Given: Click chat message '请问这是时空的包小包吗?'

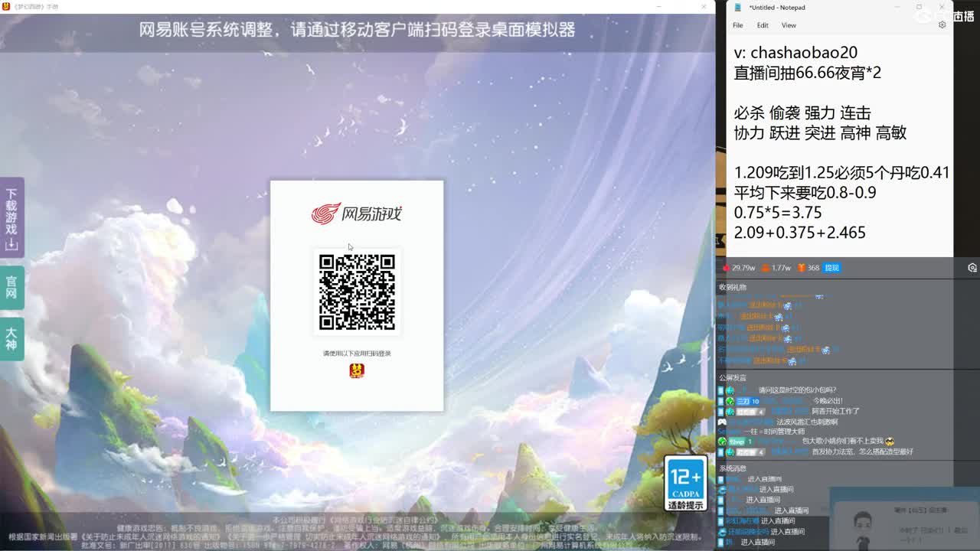Looking at the screenshot, I should coord(797,390).
